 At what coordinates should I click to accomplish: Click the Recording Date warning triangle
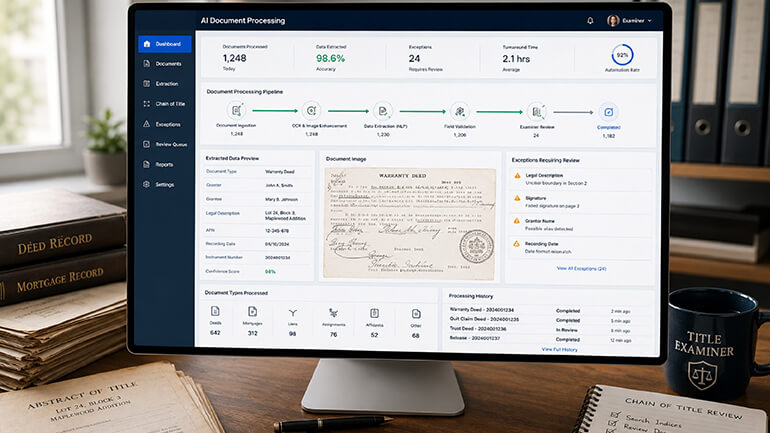517,244
